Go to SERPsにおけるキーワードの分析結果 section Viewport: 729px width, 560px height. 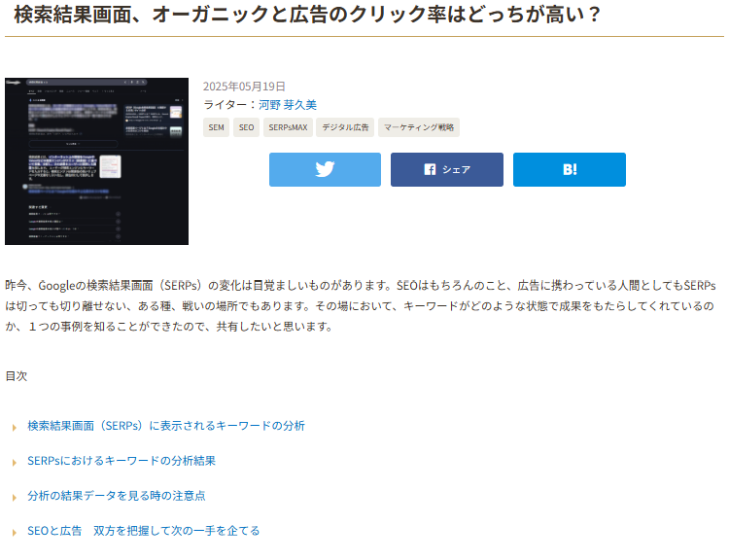coord(121,461)
